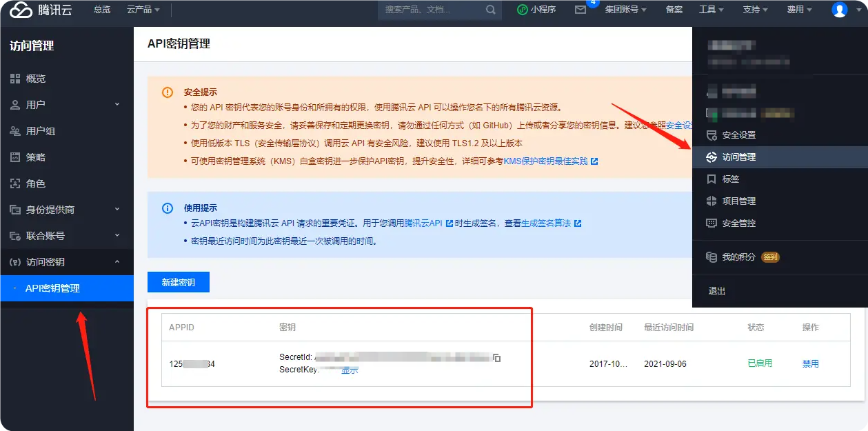Click the 签到 badge beside 我的积分
This screenshot has height=431, width=868.
770,257
